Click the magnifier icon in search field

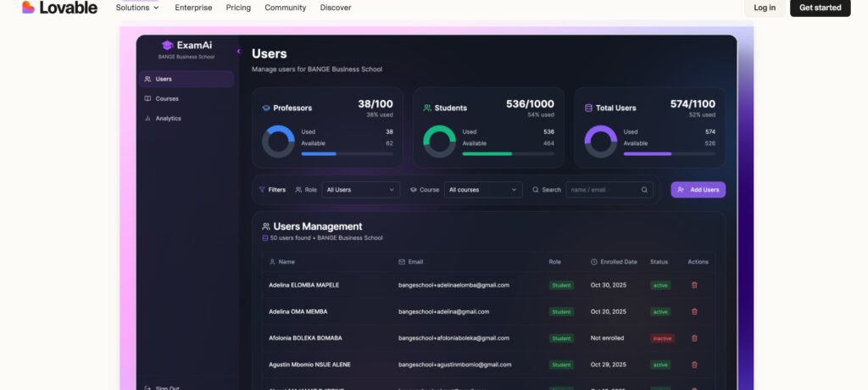point(644,190)
